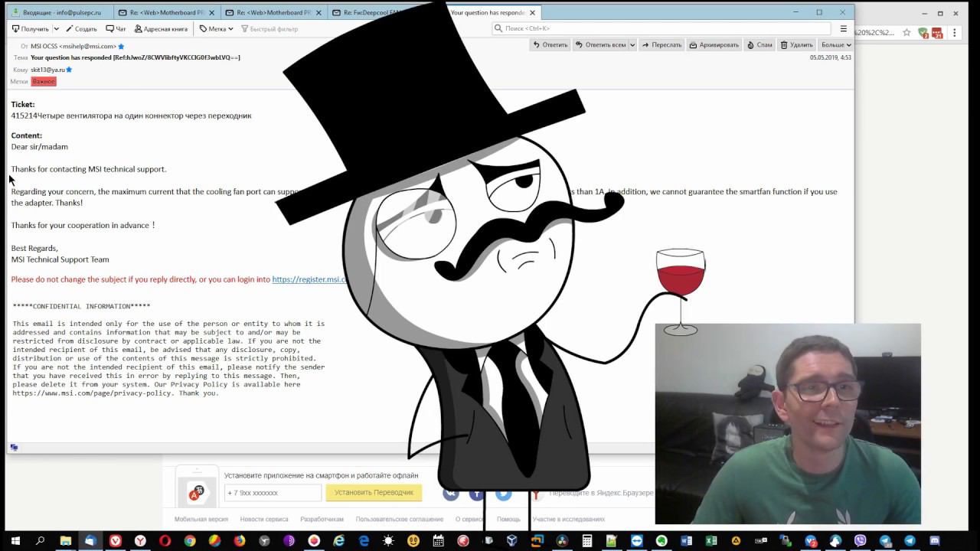980x551 pixels.
Task: Close the first Re: Motherboard tab
Action: 212,13
